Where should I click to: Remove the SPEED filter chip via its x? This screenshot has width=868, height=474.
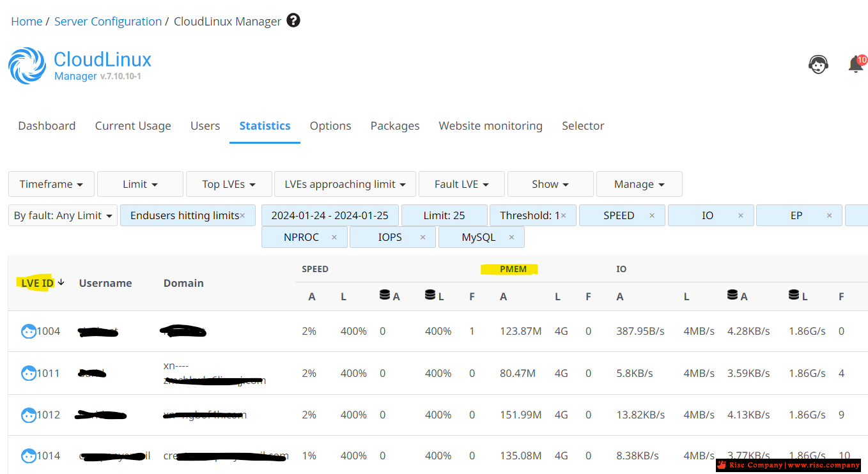[652, 216]
